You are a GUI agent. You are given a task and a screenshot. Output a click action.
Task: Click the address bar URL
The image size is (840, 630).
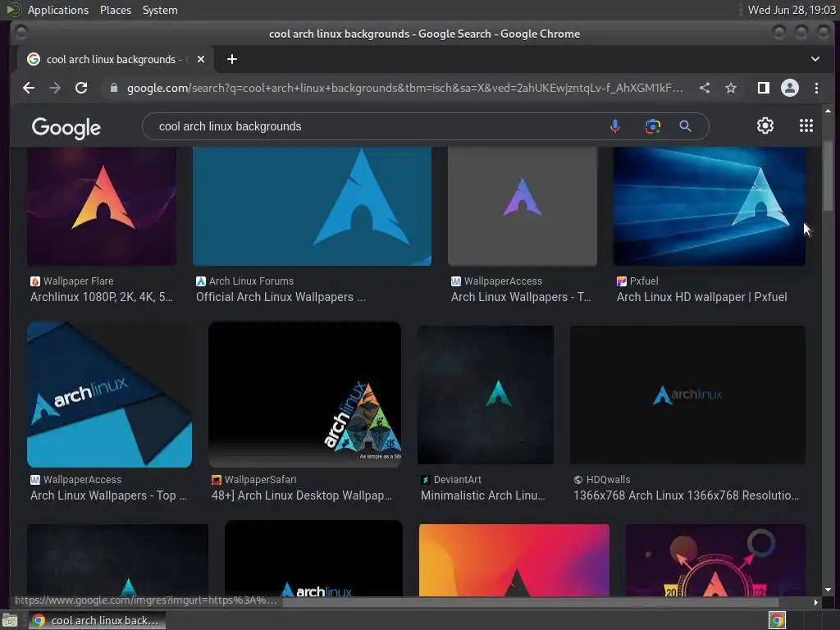tap(404, 88)
